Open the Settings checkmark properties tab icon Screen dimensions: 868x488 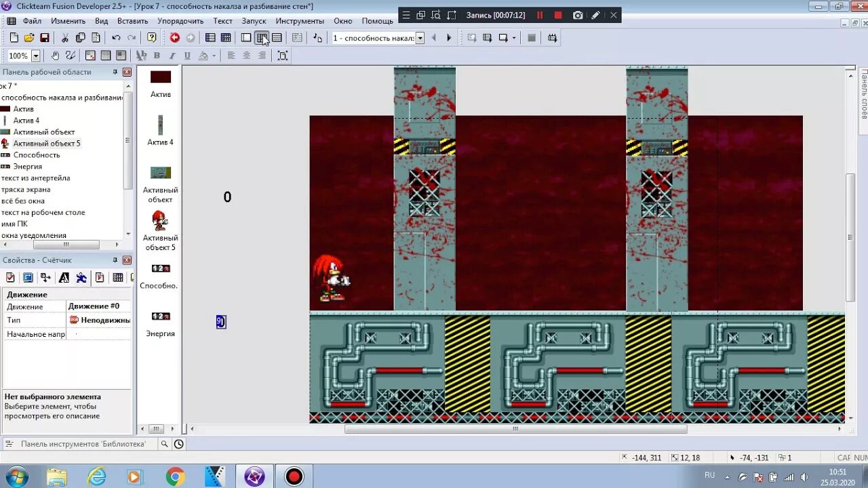pyautogui.click(x=10, y=277)
